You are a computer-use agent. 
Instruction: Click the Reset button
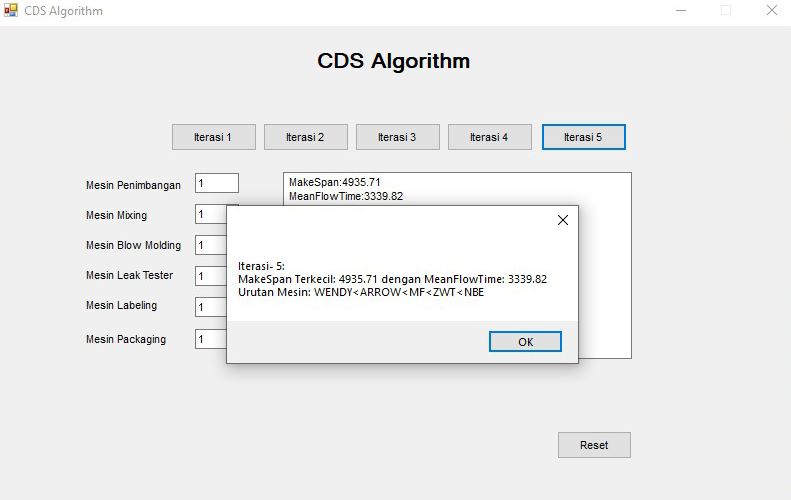pyautogui.click(x=594, y=445)
